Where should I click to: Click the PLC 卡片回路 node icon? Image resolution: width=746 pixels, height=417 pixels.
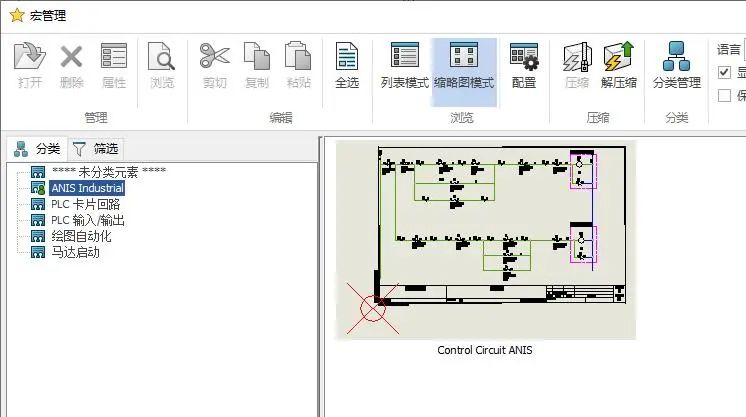coord(38,204)
